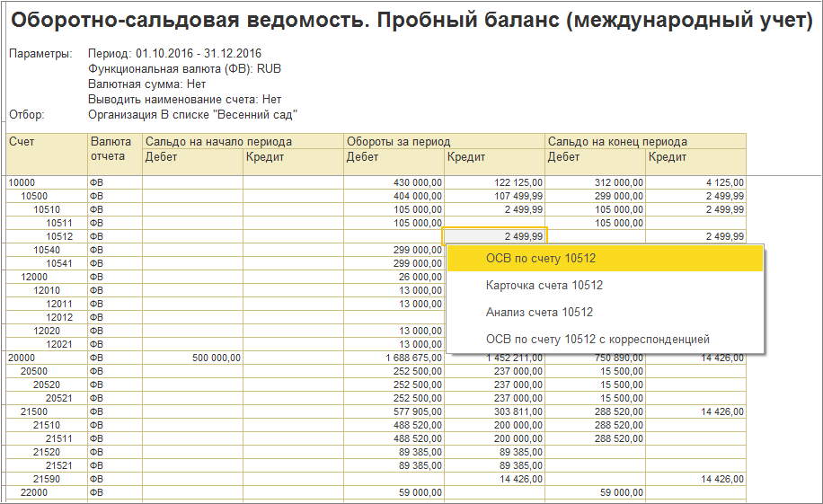Image resolution: width=823 pixels, height=504 pixels.
Task: Select account 20000 row label
Action: click(47, 358)
